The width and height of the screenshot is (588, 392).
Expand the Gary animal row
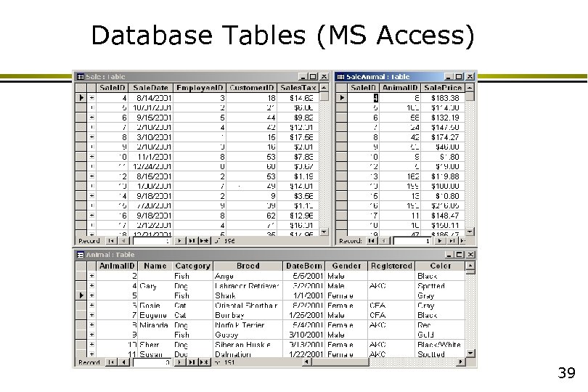tap(92, 286)
